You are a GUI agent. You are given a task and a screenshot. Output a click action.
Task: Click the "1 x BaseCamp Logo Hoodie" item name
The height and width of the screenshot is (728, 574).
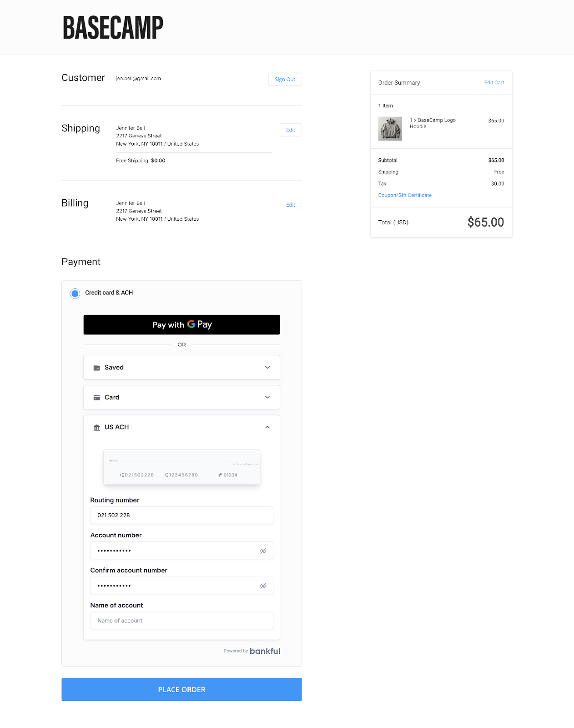tap(433, 123)
